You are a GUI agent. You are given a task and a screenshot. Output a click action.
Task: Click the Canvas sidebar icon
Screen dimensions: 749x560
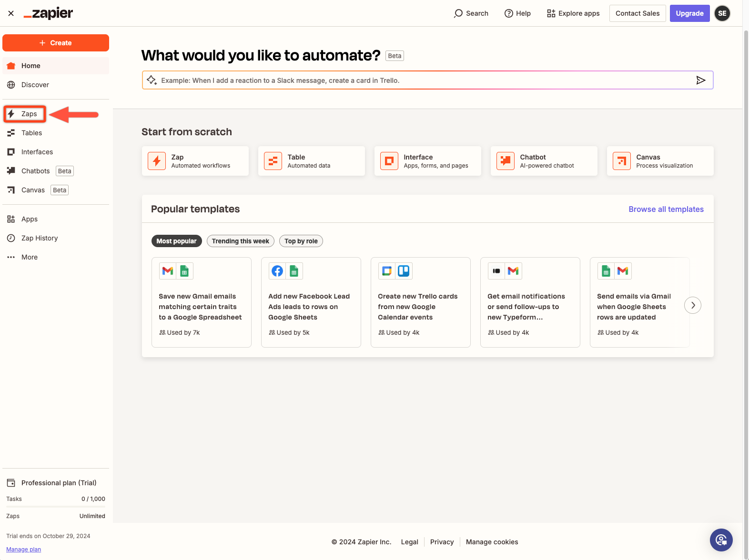coord(11,190)
